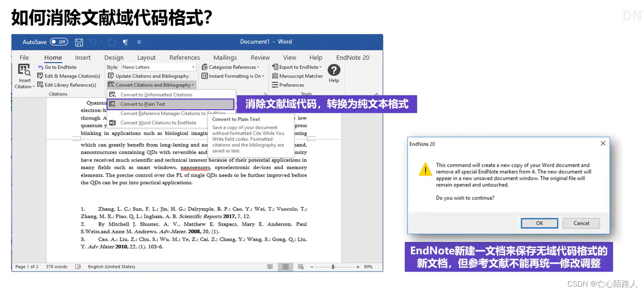Screen dimensions: 644x292
Task: Open the Insert ribbon tab
Action: point(83,58)
